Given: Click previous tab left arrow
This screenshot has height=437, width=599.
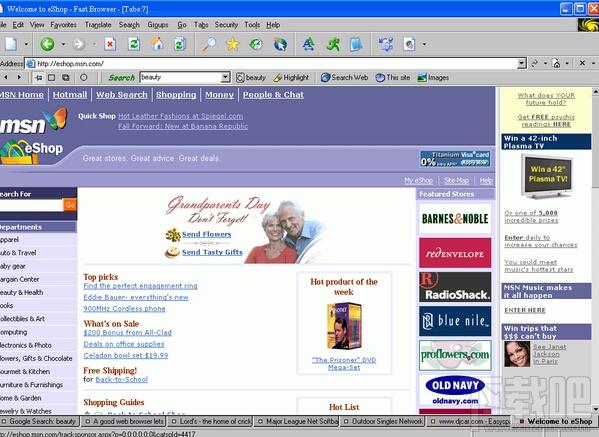Looking at the screenshot, I should tap(6, 78).
